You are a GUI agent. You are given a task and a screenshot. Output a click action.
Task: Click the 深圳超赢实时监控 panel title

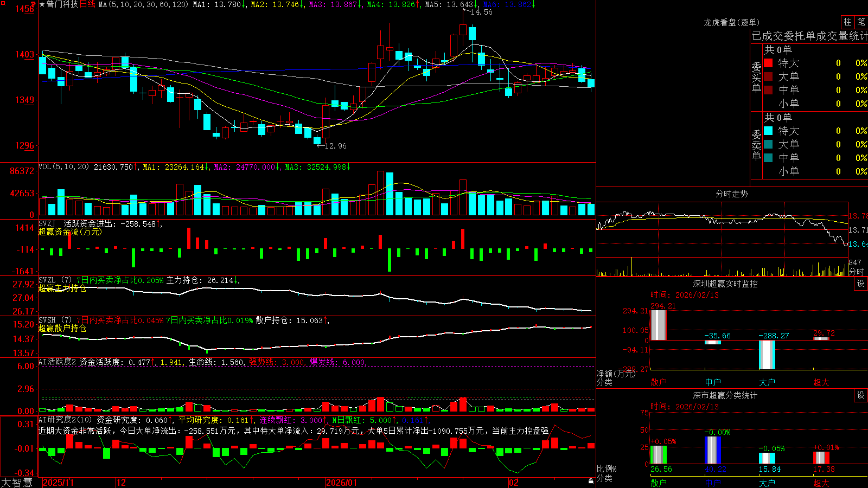[725, 284]
